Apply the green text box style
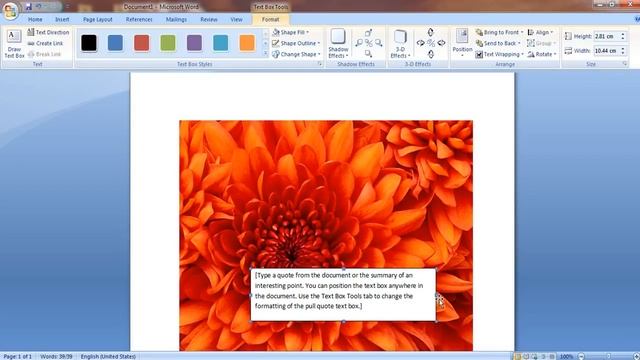The height and width of the screenshot is (360, 640). [168, 43]
